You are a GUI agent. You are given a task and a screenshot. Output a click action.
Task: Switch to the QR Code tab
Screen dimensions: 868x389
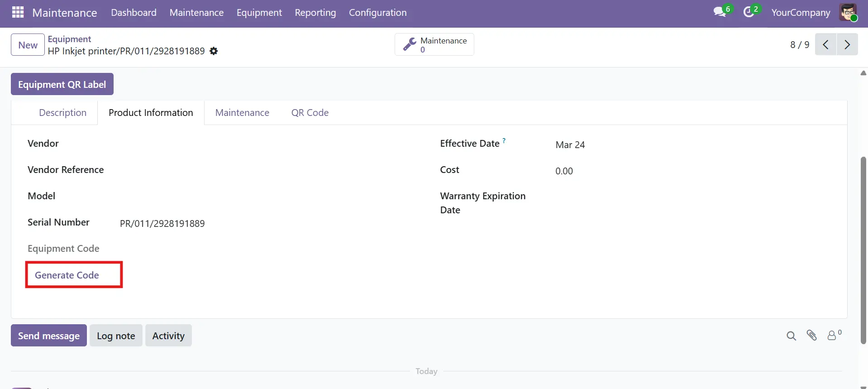click(x=310, y=113)
